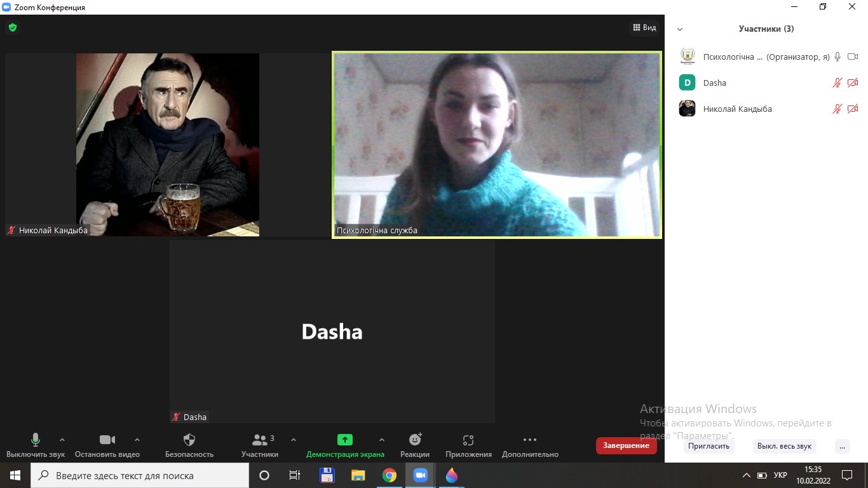Select Dasha's video tile
Screen dimensions: 868x488
[332, 331]
